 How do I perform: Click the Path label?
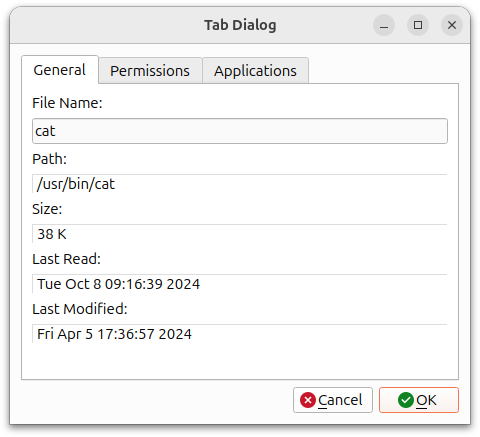click(49, 159)
